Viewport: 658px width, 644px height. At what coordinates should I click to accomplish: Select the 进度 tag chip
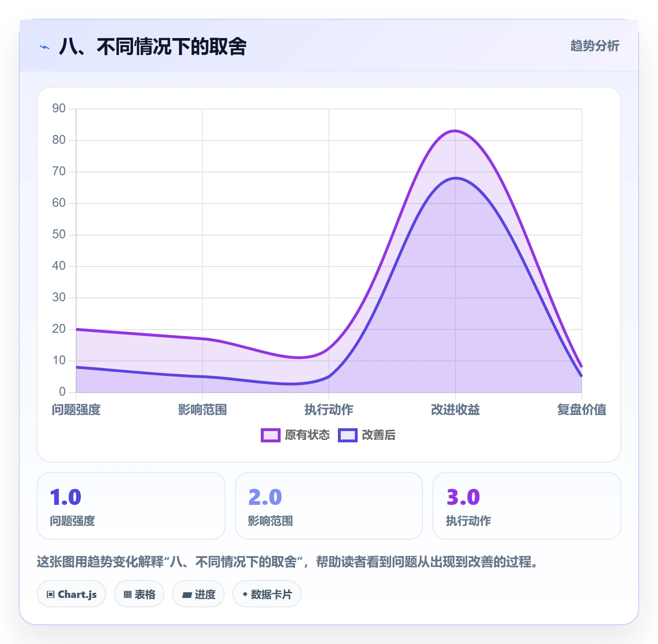198,594
